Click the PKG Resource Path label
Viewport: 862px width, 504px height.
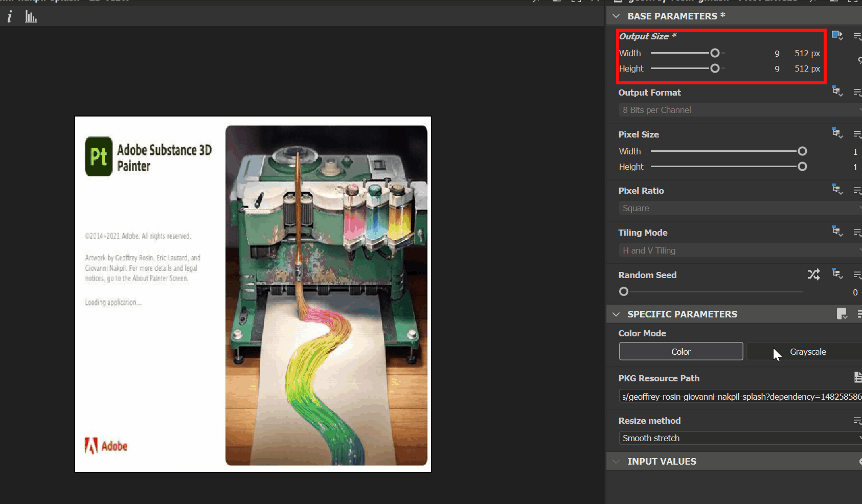pyautogui.click(x=659, y=378)
